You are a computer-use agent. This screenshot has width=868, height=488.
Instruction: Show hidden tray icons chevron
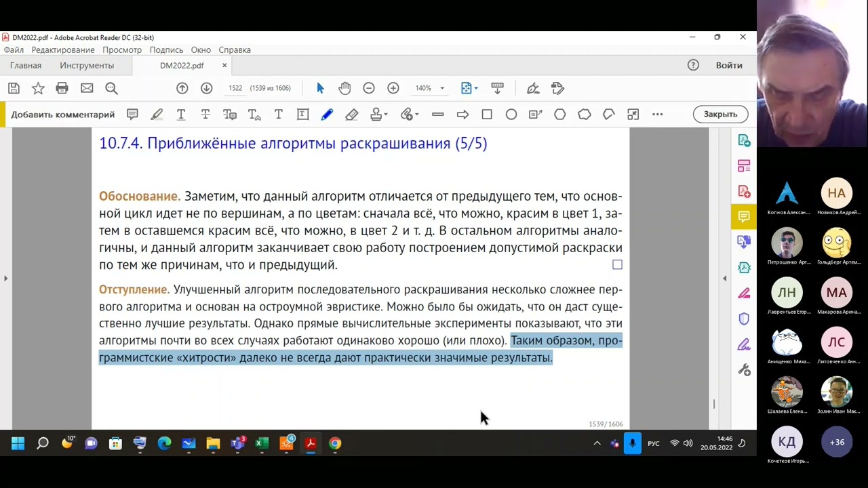coord(597,443)
